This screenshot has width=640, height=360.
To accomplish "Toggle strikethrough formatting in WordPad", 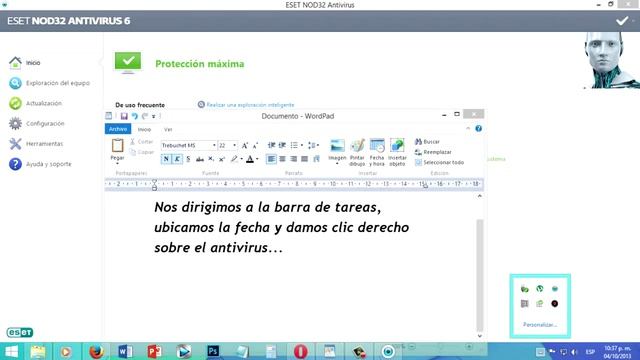I will (200, 159).
